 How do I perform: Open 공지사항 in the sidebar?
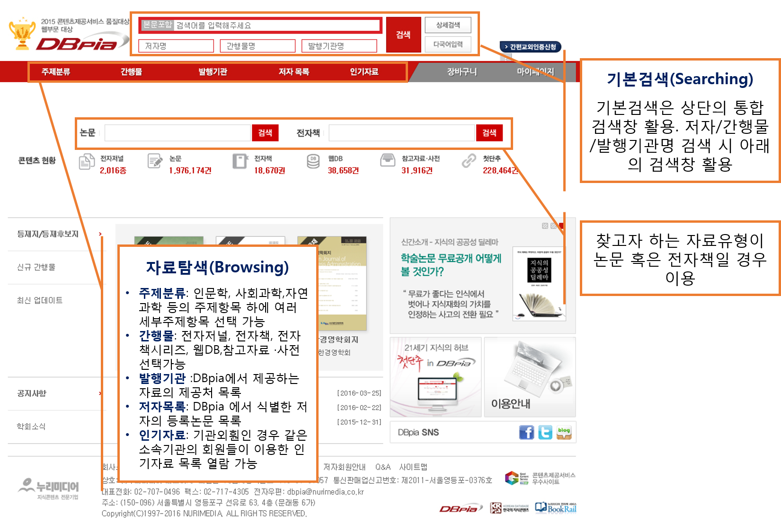32,393
